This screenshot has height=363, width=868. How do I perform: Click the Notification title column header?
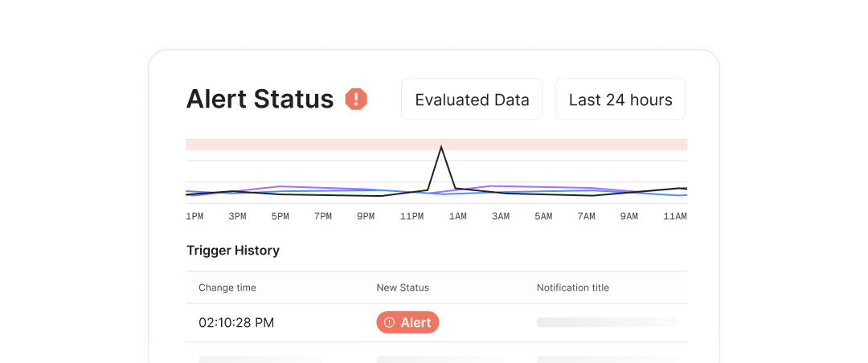573,288
